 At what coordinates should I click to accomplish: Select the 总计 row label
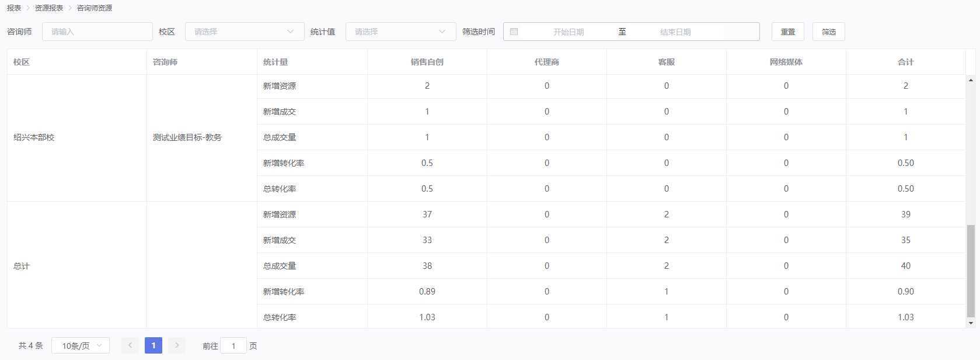[x=22, y=266]
